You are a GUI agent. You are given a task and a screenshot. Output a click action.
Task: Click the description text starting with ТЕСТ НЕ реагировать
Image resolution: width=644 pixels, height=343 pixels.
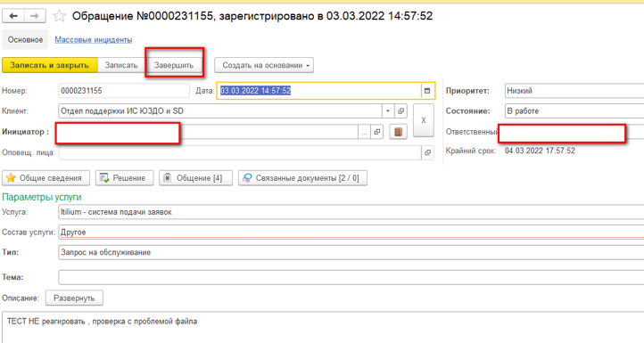point(103,322)
